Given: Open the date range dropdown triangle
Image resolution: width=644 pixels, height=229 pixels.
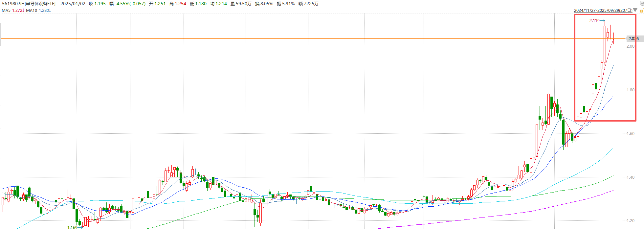Looking at the screenshot, I should (635, 10).
